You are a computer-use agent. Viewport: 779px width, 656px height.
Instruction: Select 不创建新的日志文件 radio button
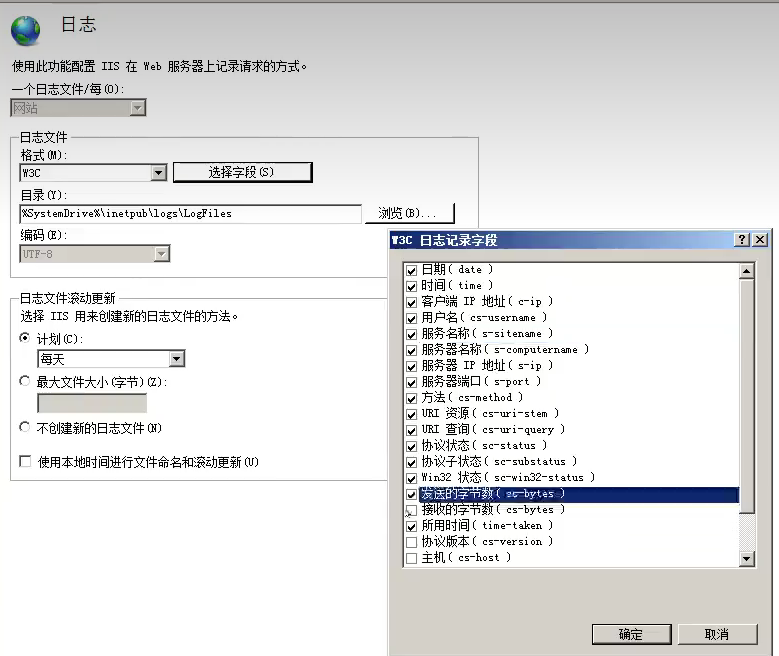click(24, 427)
